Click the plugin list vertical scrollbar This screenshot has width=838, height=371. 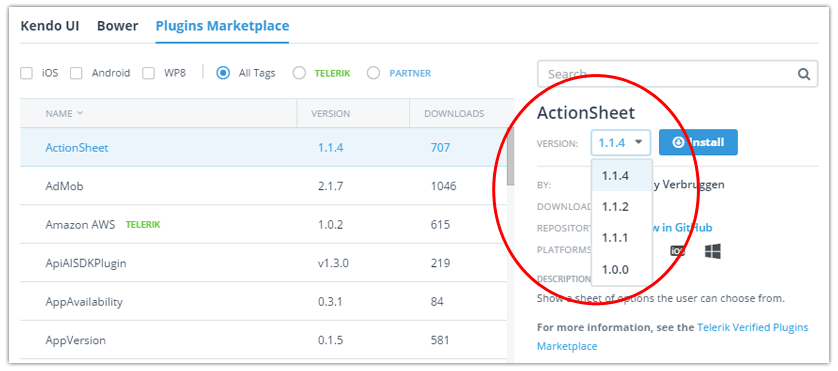[x=510, y=157]
